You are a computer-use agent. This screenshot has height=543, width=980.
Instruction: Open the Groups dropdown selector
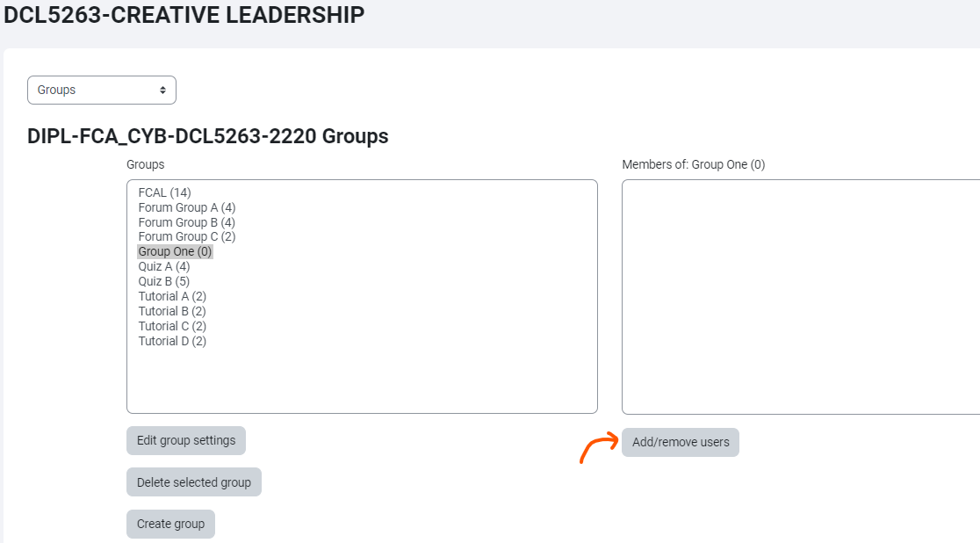coord(102,90)
